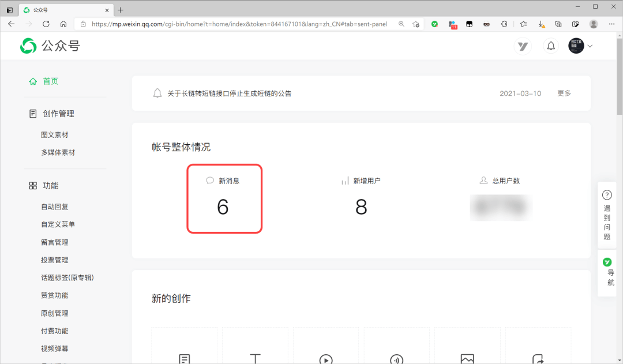Click the address bar URL field
Viewport: 623px width, 364px height.
[x=239, y=24]
